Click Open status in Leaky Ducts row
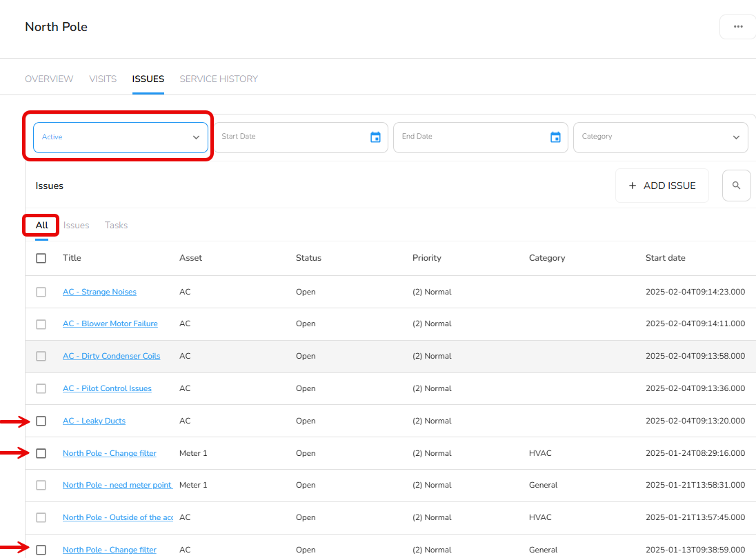 pyautogui.click(x=306, y=421)
